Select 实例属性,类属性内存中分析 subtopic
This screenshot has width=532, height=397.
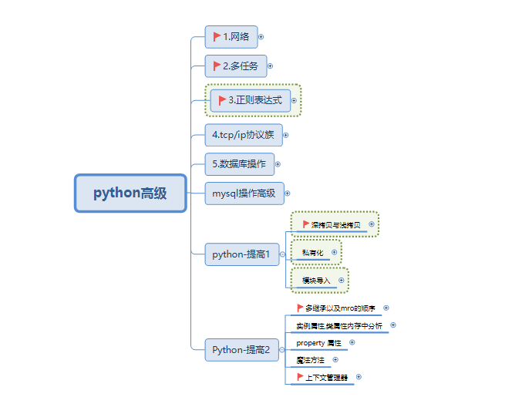pos(339,326)
